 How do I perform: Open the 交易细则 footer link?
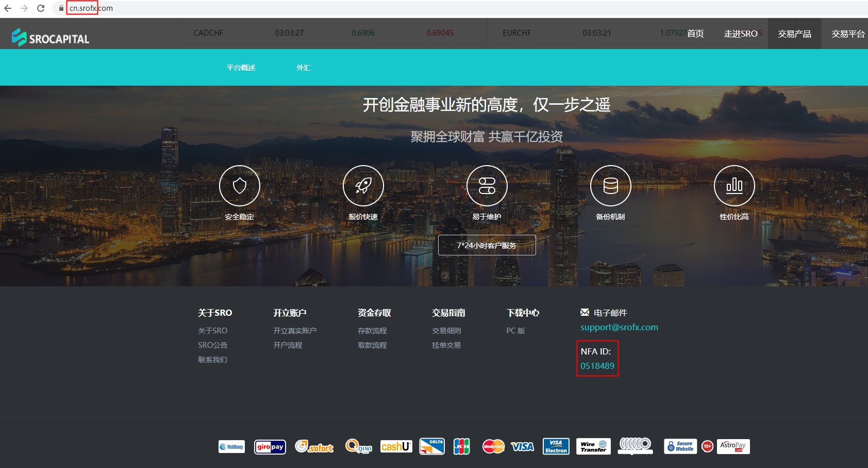click(446, 331)
